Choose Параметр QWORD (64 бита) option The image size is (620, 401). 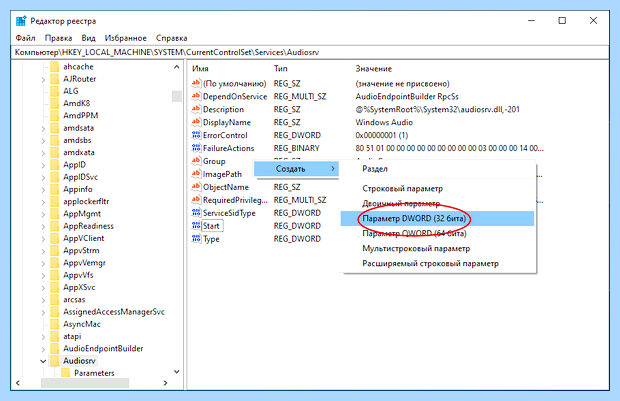click(x=437, y=233)
